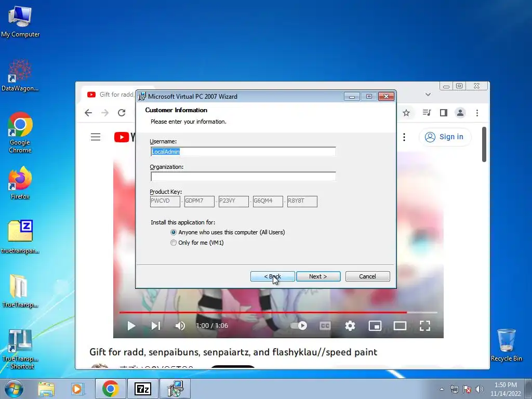Click the Username field with LocalAdmin
Image resolution: width=532 pixels, height=399 pixels.
243,152
